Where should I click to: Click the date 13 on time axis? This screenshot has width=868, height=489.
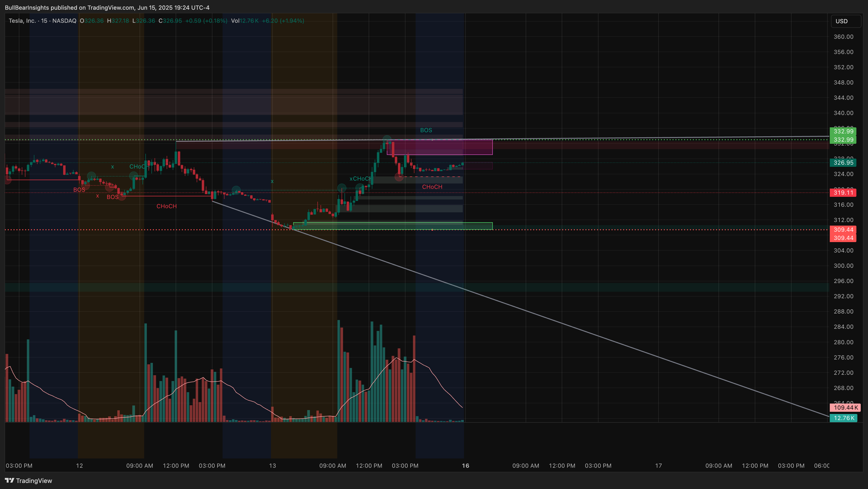[272, 466]
